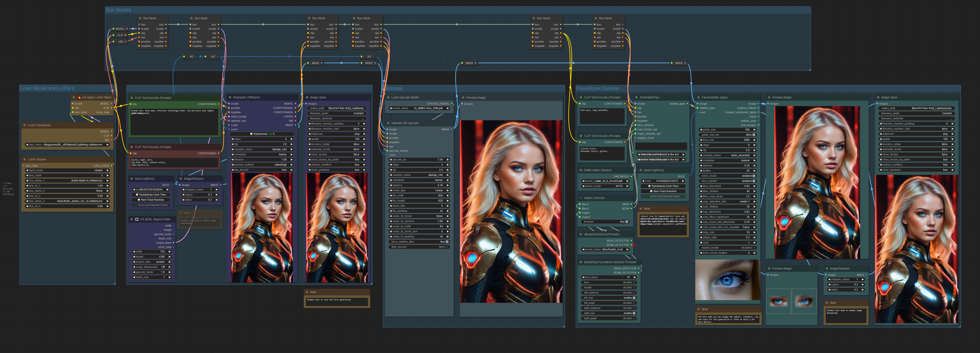Adjust the FaceDetailer denoise value slider
This screenshot has width=980, height=353.
pyautogui.click(x=727, y=165)
